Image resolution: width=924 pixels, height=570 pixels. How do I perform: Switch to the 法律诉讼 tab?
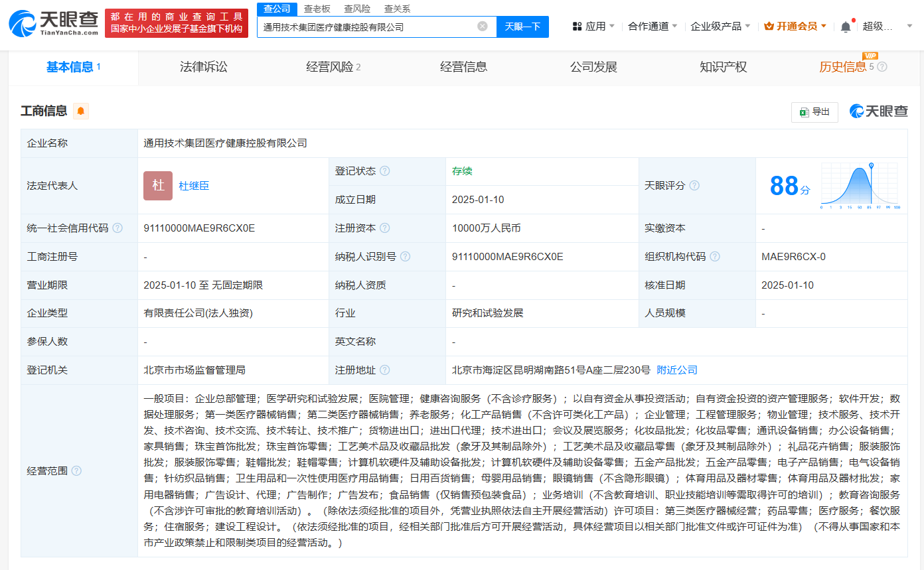pyautogui.click(x=204, y=67)
